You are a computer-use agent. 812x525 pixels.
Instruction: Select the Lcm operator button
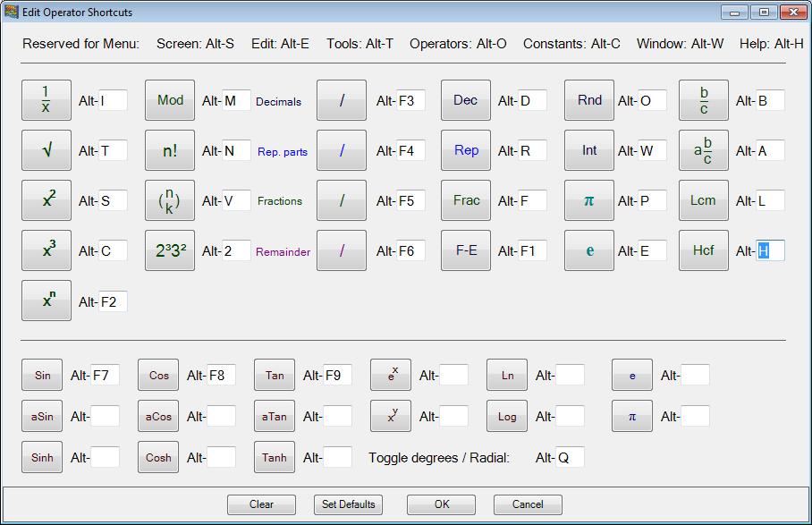(x=703, y=200)
